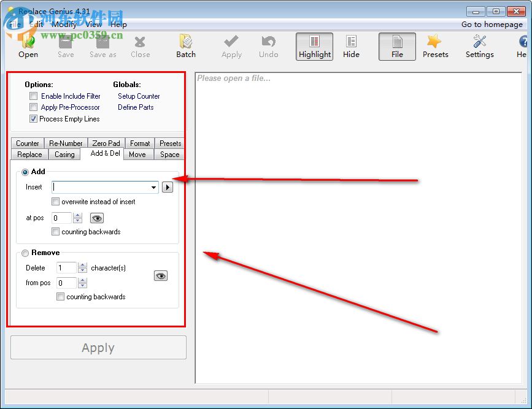532x409 pixels.
Task: Open the Help menu
Action: point(118,25)
